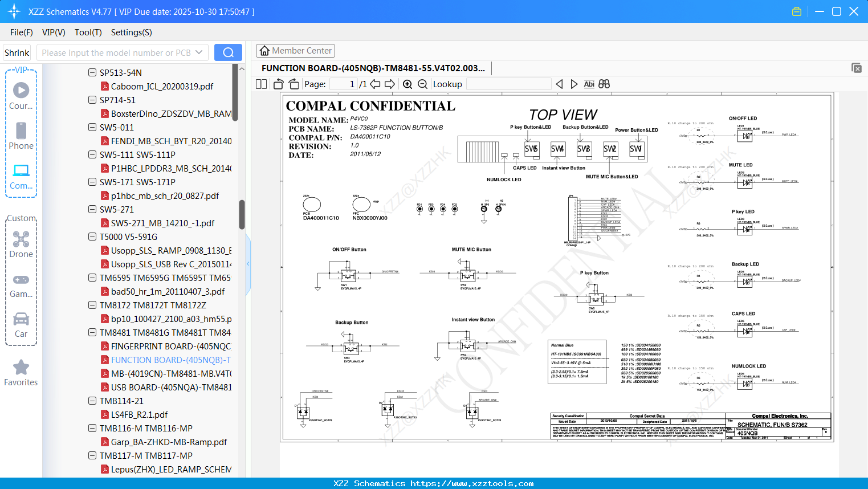The height and width of the screenshot is (489, 868).
Task: Go to previous page with left arrow
Action: point(375,84)
